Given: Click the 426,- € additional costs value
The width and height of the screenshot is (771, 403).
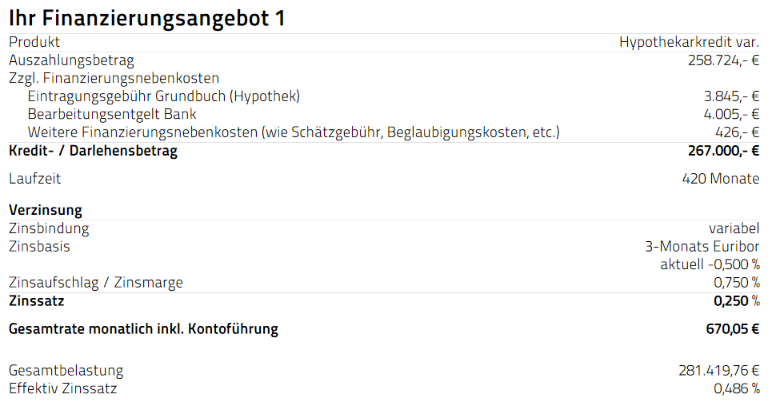Looking at the screenshot, I should coord(738,132).
